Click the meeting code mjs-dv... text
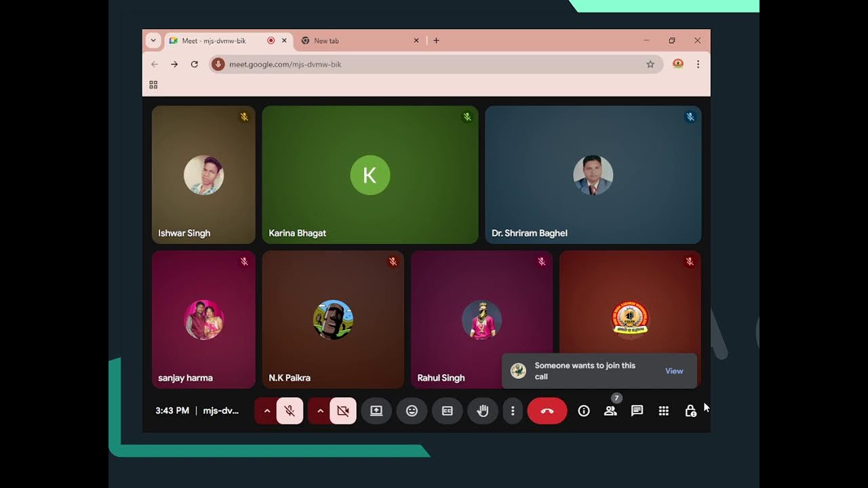Viewport: 868px width, 488px height. (221, 411)
